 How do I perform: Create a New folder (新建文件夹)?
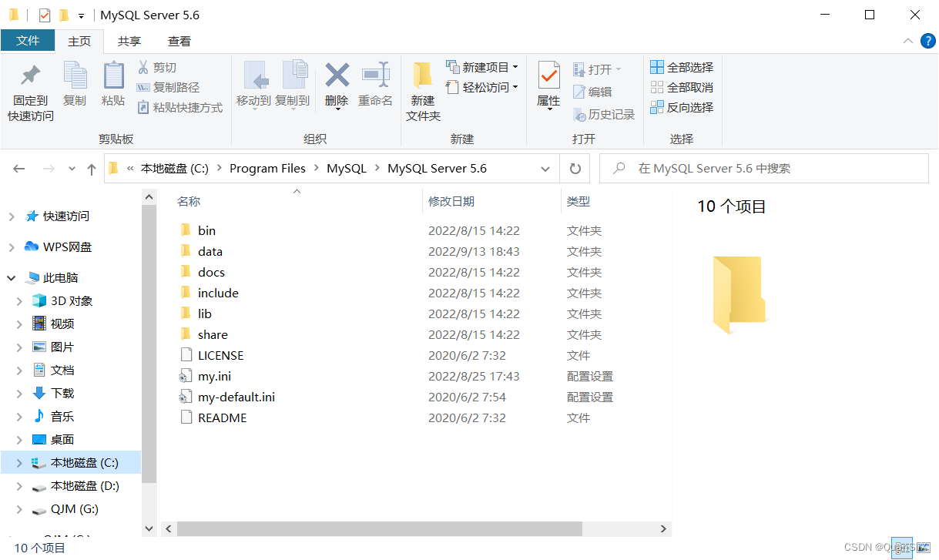point(423,91)
